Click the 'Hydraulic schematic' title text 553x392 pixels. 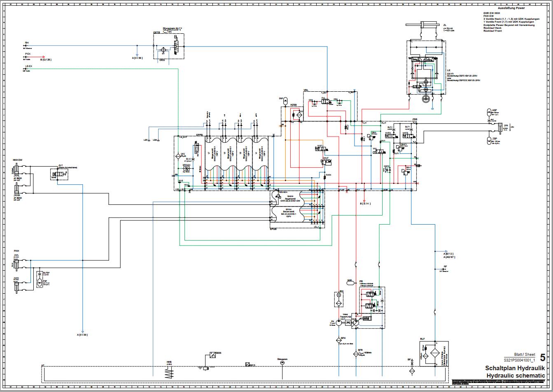pyautogui.click(x=516, y=376)
